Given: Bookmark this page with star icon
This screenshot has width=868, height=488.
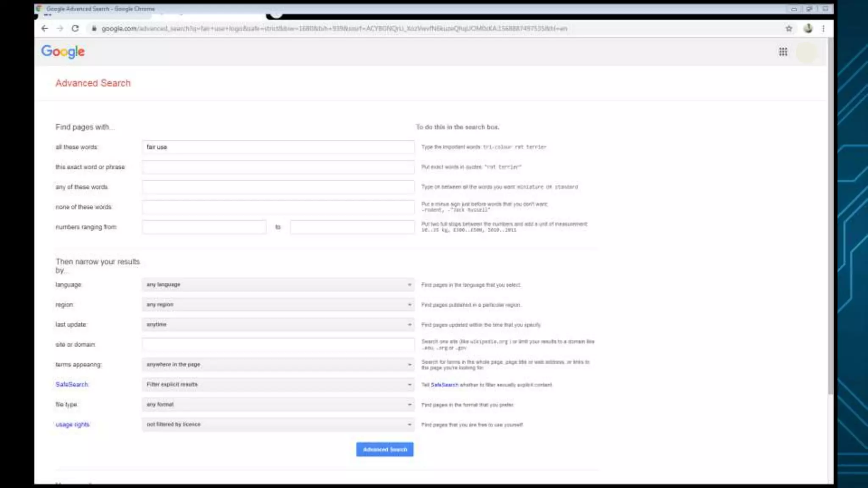Looking at the screenshot, I should click(789, 28).
